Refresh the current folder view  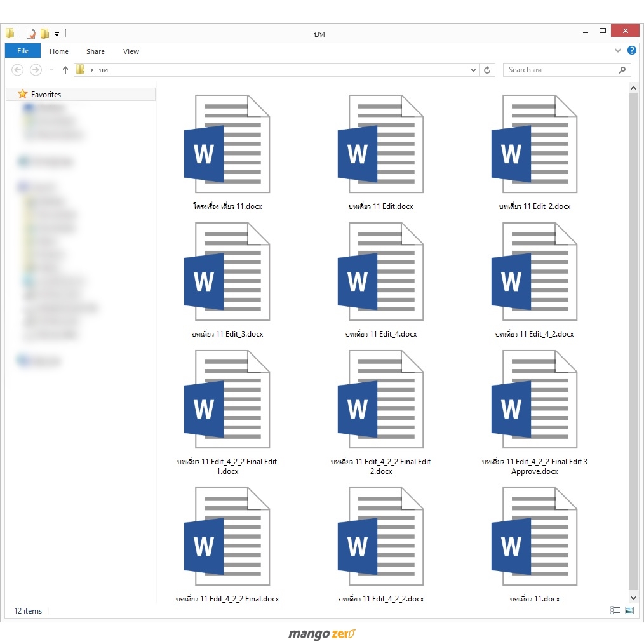coord(487,70)
